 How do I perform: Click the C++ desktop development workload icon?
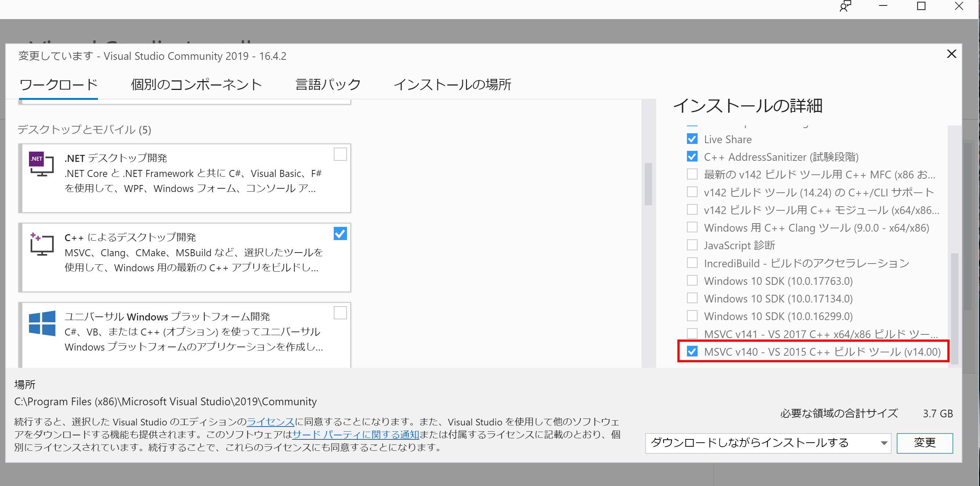(x=41, y=244)
